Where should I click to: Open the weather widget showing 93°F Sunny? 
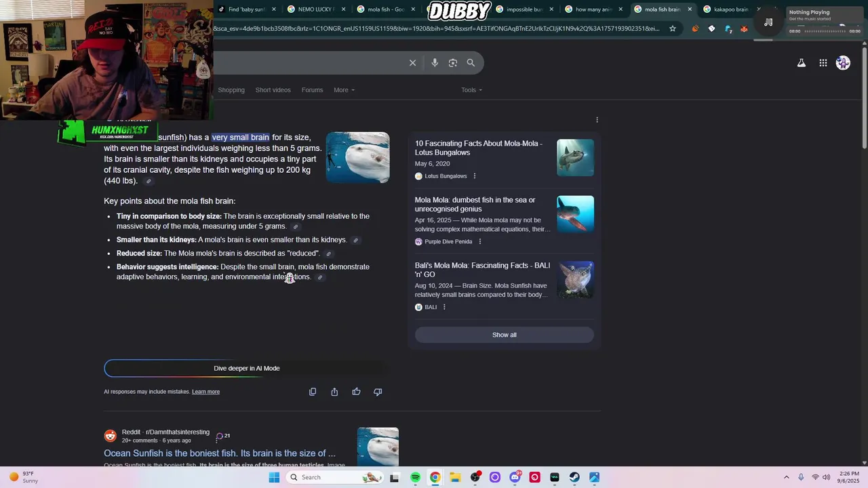click(x=23, y=477)
